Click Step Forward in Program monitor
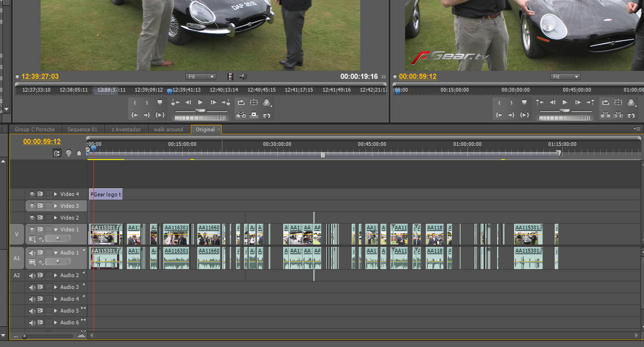This screenshot has height=347, width=644. pyautogui.click(x=577, y=102)
